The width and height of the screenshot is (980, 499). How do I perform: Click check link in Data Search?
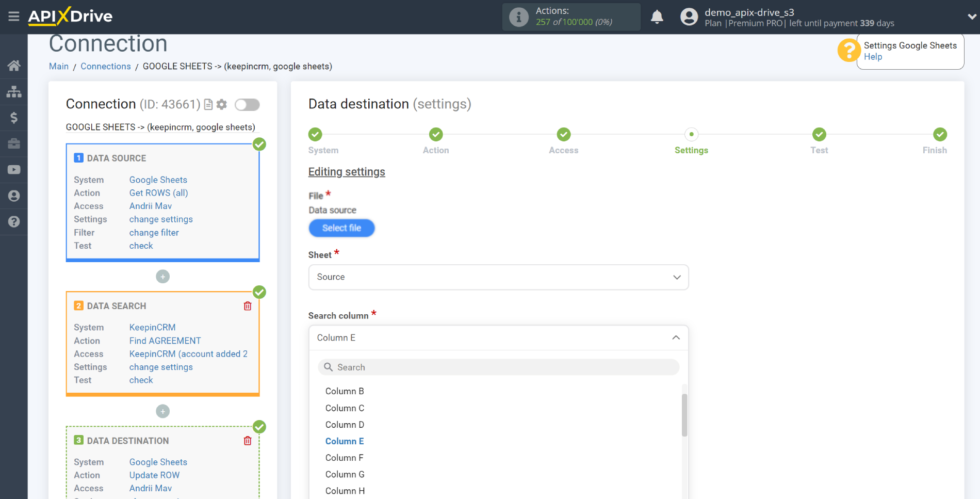pyautogui.click(x=141, y=380)
